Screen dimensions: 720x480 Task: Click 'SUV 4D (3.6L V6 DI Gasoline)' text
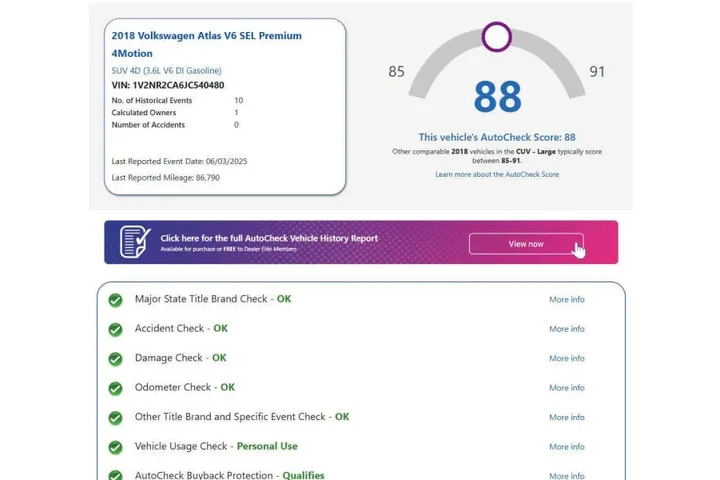(x=166, y=71)
